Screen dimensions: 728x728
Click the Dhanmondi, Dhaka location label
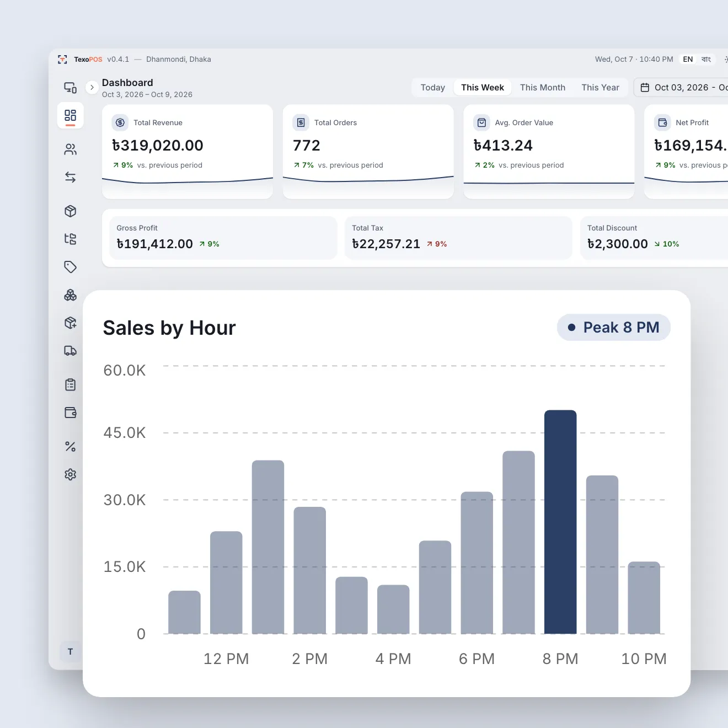[x=179, y=60]
